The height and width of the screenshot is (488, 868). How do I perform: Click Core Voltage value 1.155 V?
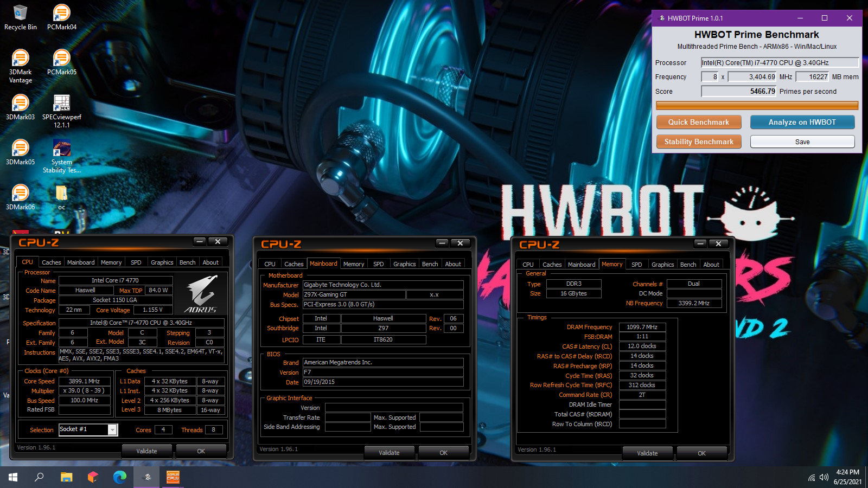tap(153, 310)
